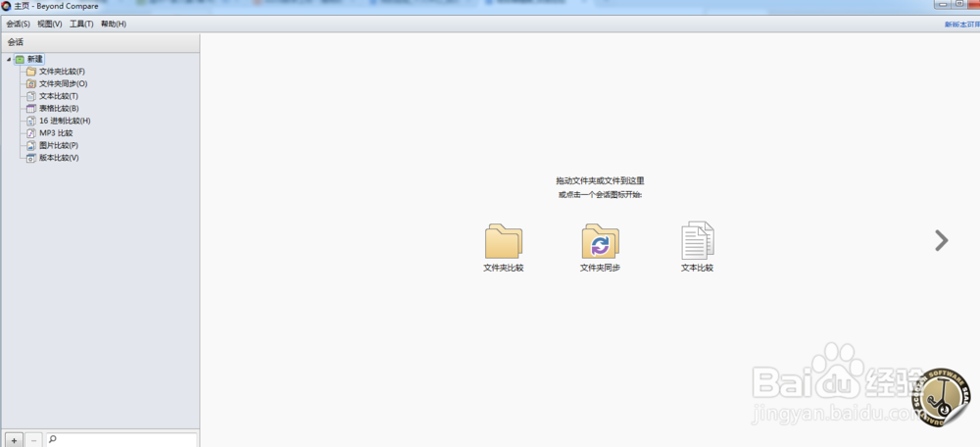Start session with large 文件夹比较 folder icon

(x=503, y=241)
